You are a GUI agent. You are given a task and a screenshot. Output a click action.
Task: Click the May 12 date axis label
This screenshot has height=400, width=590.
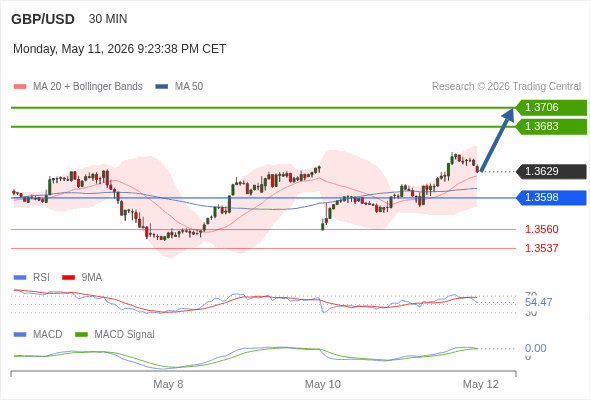click(x=481, y=384)
